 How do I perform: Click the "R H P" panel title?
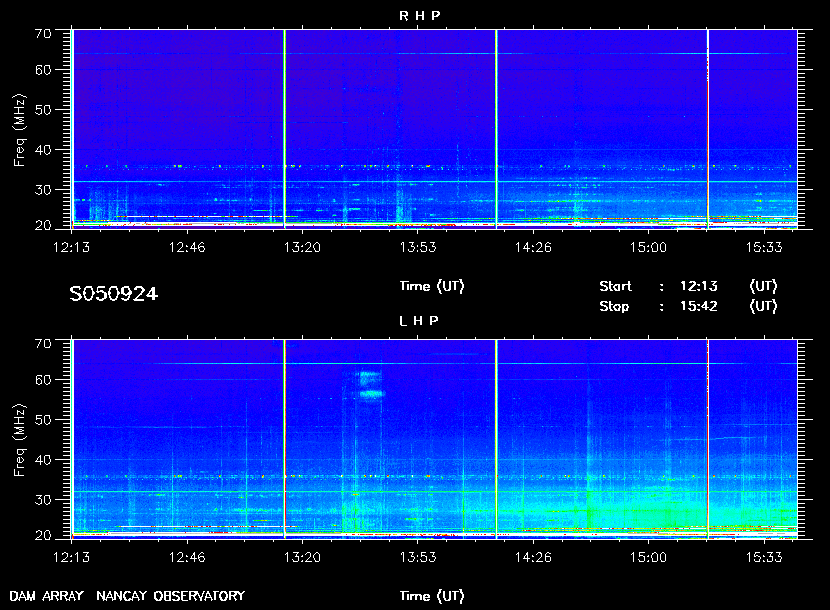[419, 16]
